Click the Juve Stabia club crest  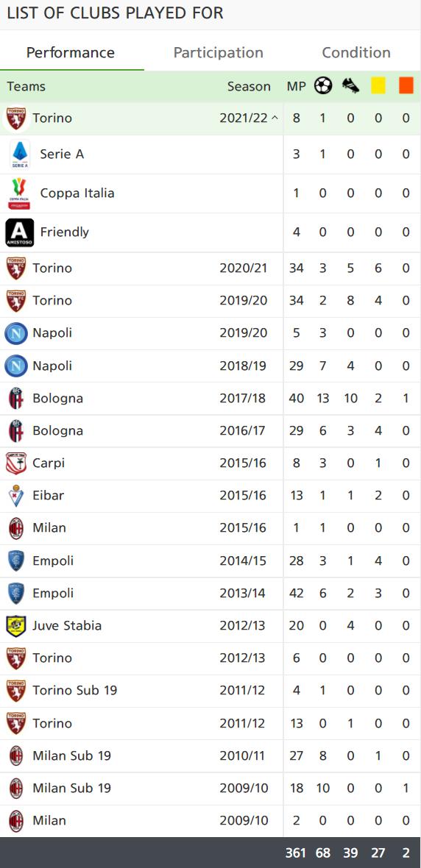click(x=16, y=626)
